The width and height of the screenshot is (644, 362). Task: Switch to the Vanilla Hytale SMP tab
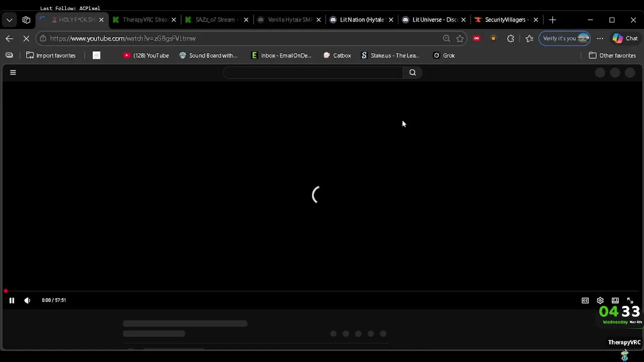click(289, 20)
